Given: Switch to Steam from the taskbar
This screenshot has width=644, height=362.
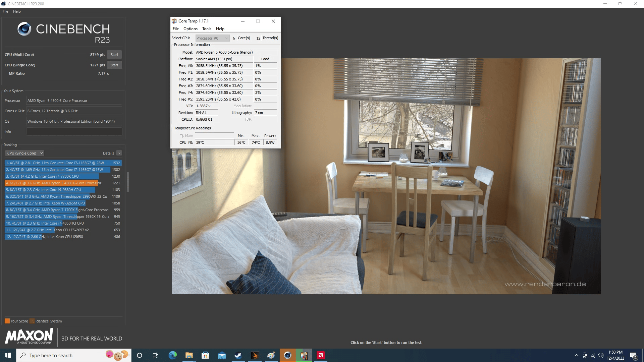Looking at the screenshot, I should [x=238, y=355].
